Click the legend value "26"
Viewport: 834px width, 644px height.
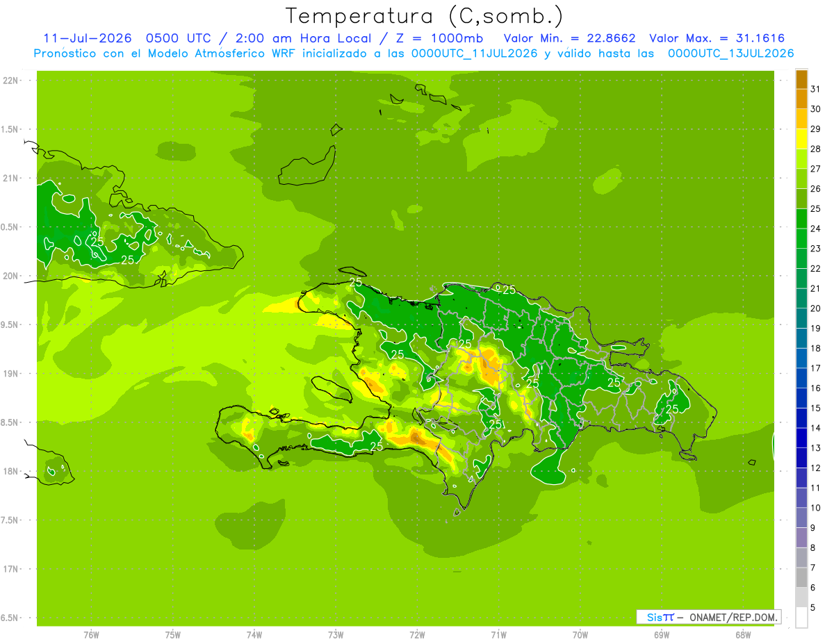[815, 189]
